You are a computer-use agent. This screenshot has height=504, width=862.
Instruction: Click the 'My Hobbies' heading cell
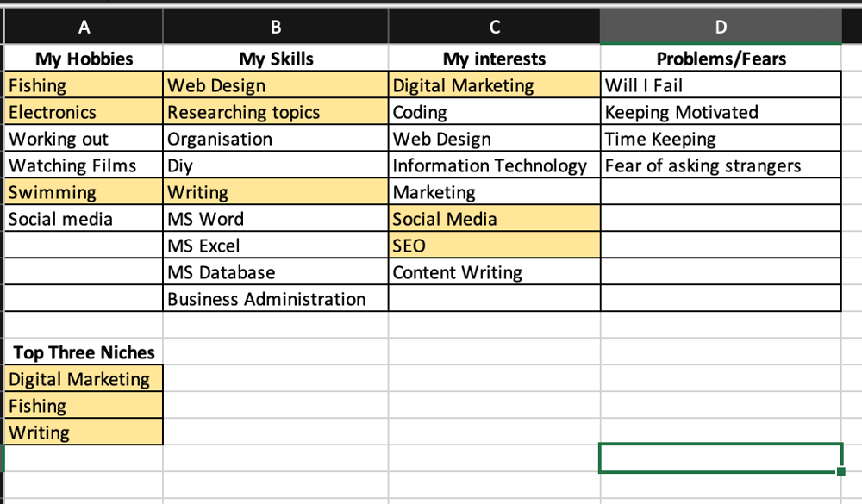(84, 58)
